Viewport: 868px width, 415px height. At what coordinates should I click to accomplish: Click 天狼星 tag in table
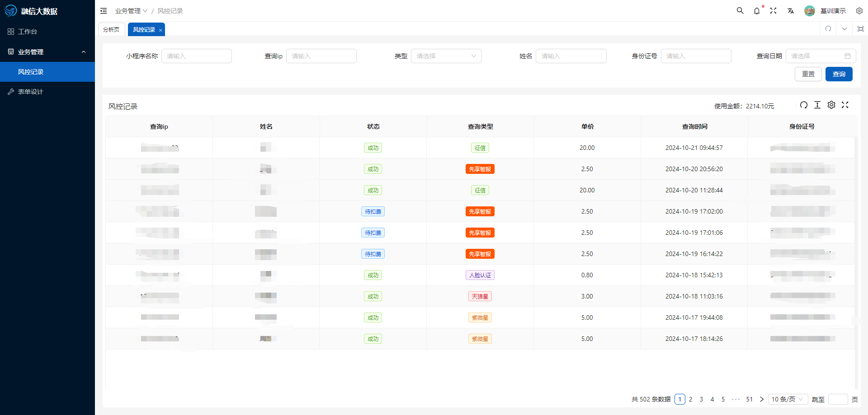480,296
